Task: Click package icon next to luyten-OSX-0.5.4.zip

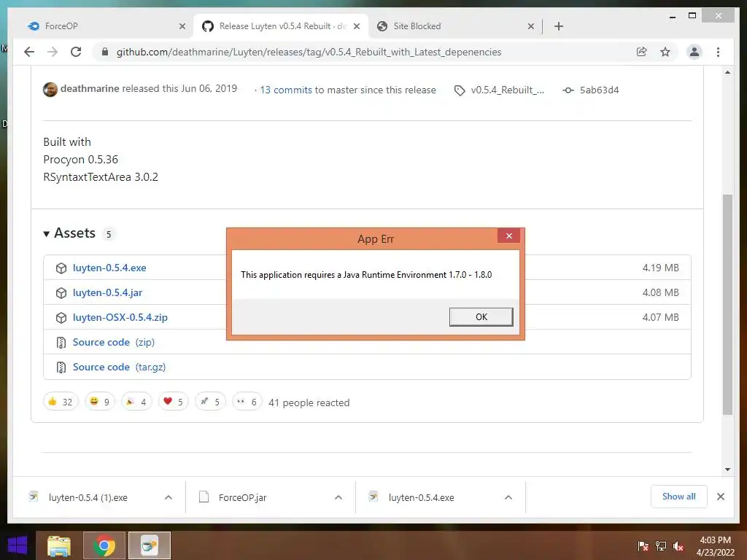Action: tap(61, 318)
